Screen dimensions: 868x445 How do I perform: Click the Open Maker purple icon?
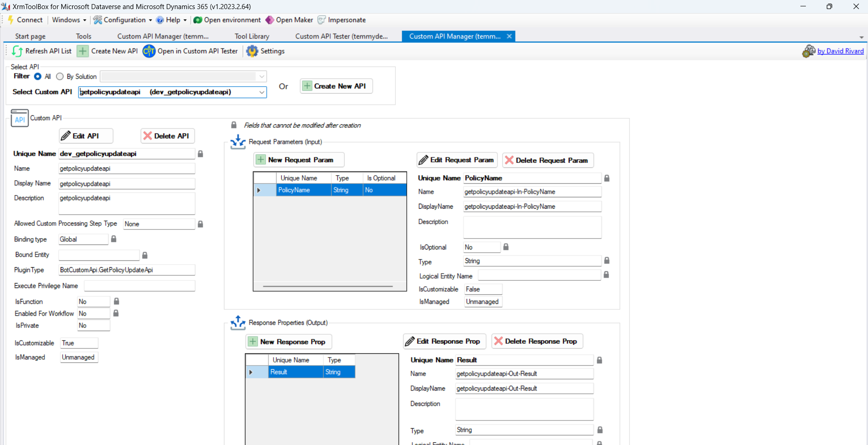pyautogui.click(x=270, y=20)
